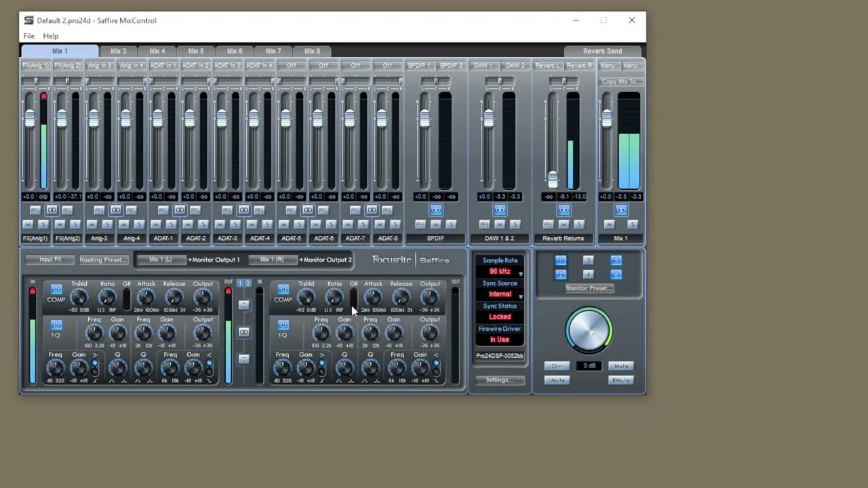Mute the SPDIF channel
The image size is (868, 488).
pyautogui.click(x=435, y=224)
